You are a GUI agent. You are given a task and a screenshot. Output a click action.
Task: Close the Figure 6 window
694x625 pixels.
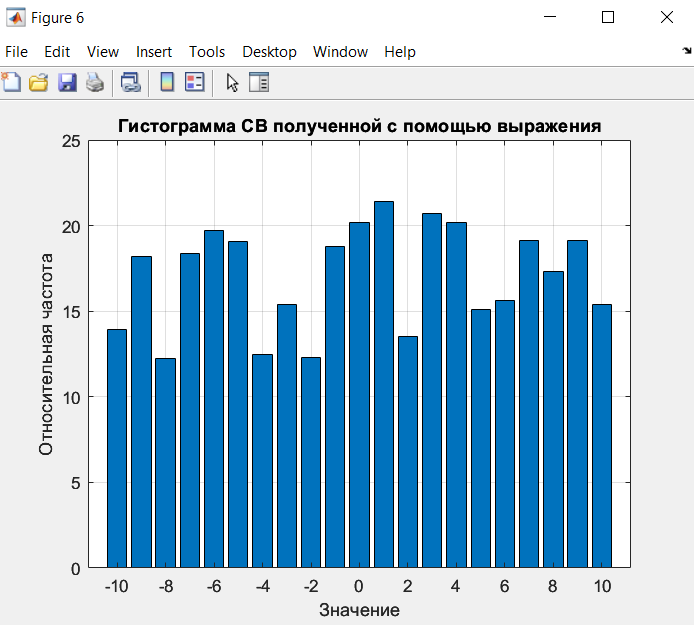click(667, 17)
